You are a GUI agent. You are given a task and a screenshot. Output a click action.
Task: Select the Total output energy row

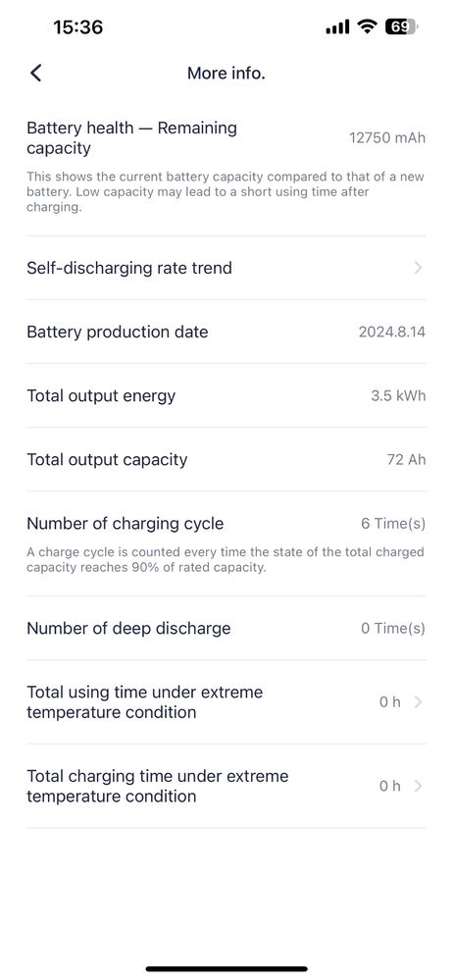(226, 395)
